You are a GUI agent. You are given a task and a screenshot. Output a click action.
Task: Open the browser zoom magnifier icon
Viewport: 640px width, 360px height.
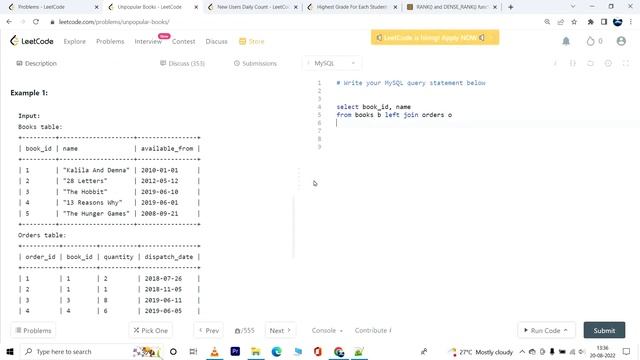click(x=547, y=22)
